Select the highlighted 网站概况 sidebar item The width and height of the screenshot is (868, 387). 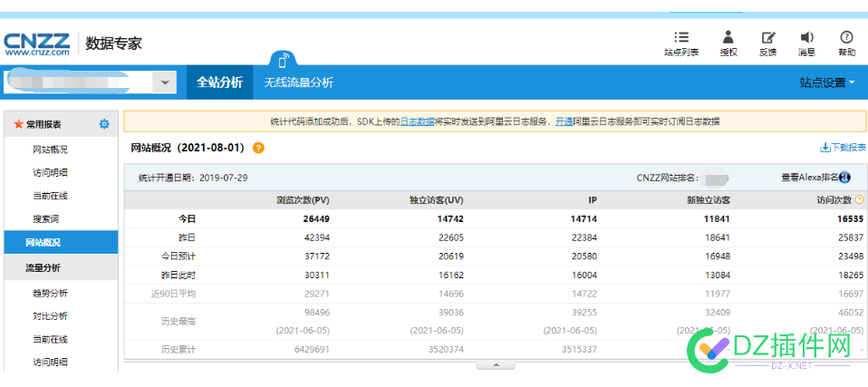[61, 243]
